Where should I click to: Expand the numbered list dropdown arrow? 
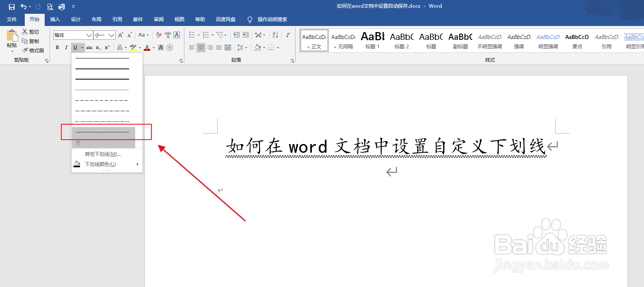pyautogui.click(x=212, y=35)
